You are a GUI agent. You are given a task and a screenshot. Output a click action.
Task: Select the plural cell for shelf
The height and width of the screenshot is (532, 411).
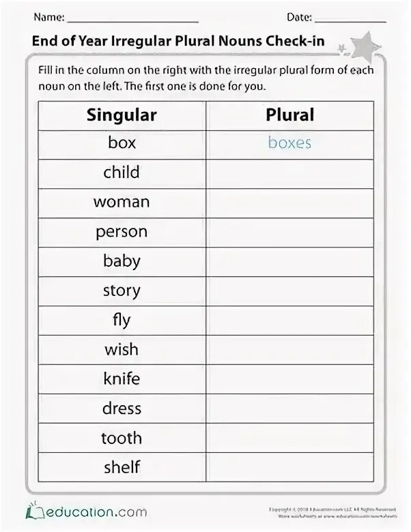(x=289, y=468)
